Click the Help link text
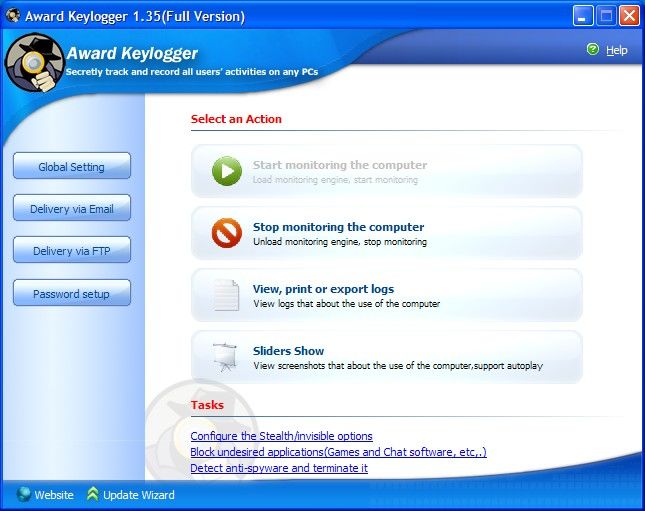The width and height of the screenshot is (645, 511). click(x=616, y=50)
